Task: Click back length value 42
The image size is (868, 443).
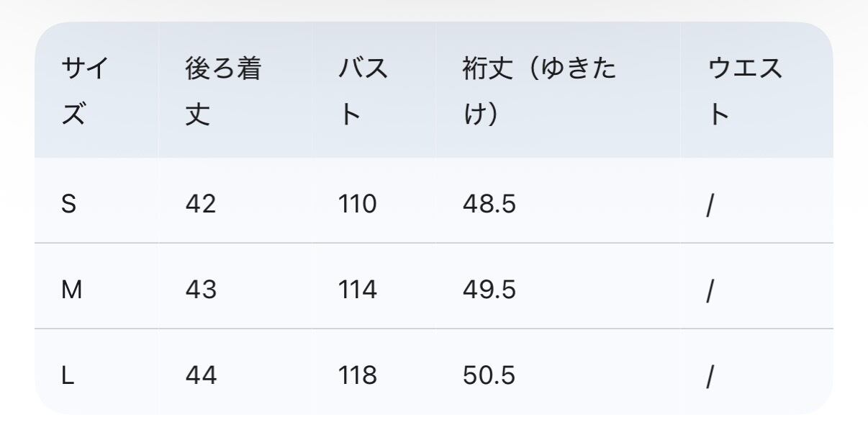Action: pos(200,205)
